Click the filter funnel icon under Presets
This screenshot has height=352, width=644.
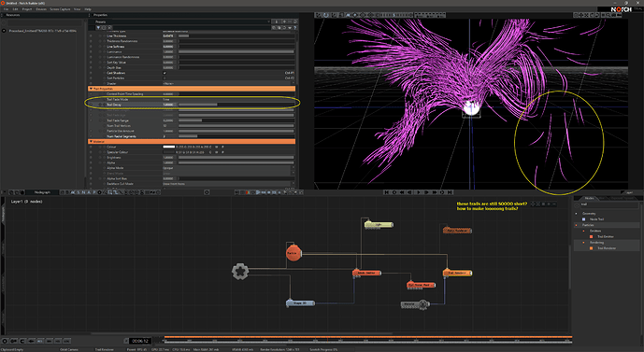98,27
